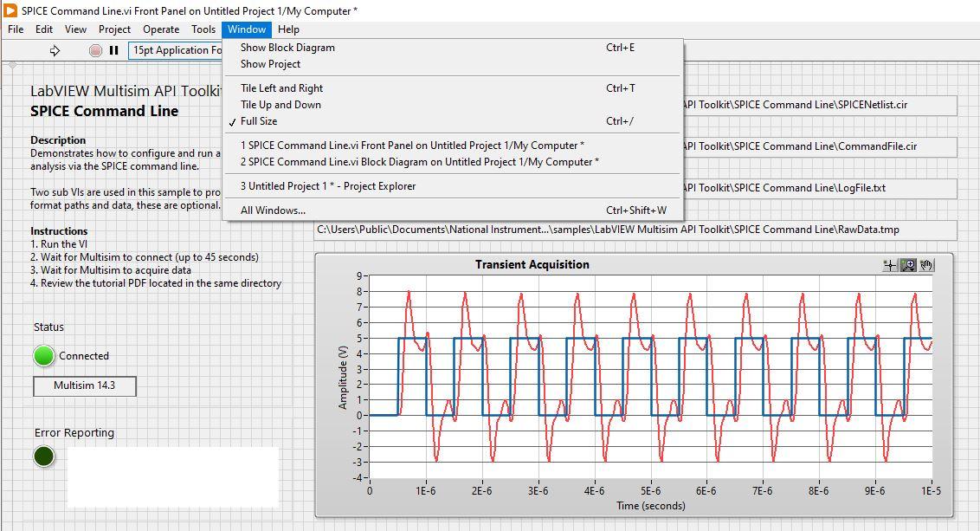Click the Connected status text
This screenshot has width=980, height=531.
tap(84, 356)
